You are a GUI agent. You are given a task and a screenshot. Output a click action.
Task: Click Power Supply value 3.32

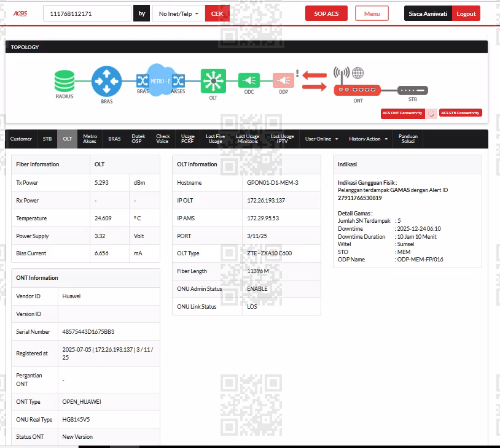[100, 236]
